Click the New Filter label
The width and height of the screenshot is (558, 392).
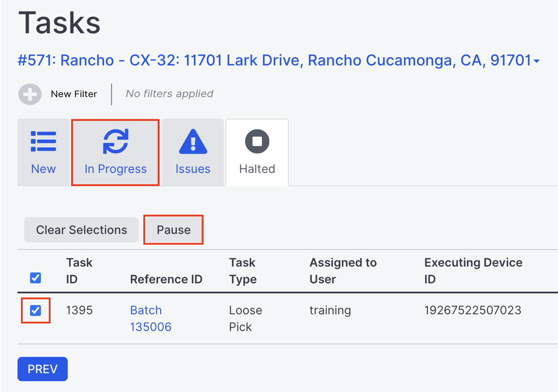coord(74,94)
